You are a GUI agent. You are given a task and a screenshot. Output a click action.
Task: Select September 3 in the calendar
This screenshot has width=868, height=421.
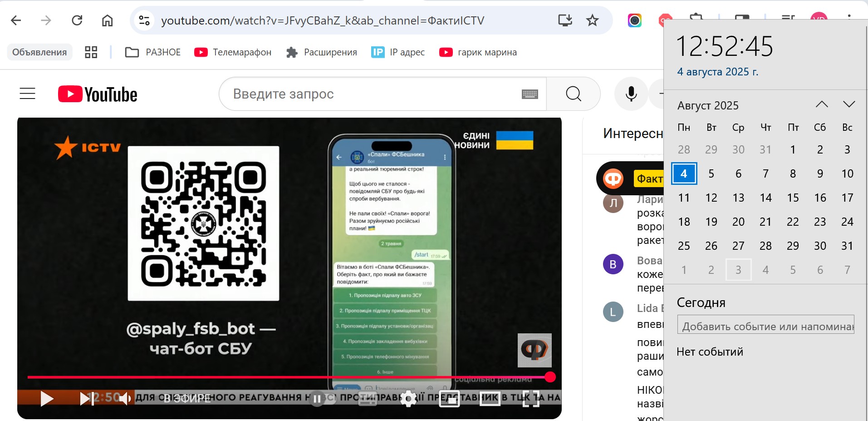[738, 270]
